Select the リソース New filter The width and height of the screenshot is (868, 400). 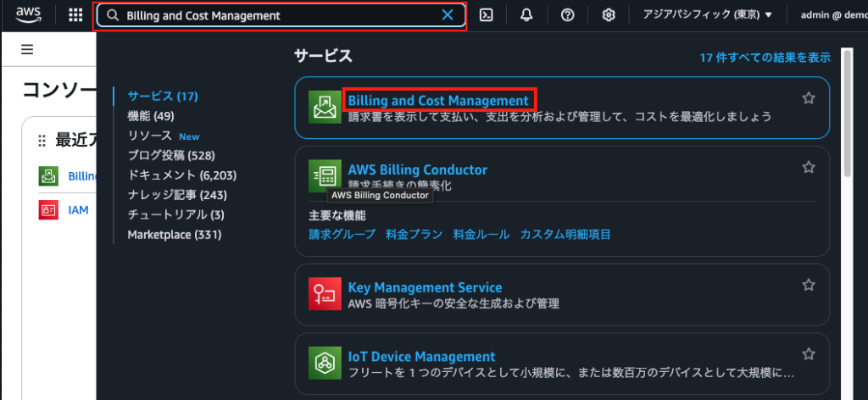pyautogui.click(x=164, y=136)
